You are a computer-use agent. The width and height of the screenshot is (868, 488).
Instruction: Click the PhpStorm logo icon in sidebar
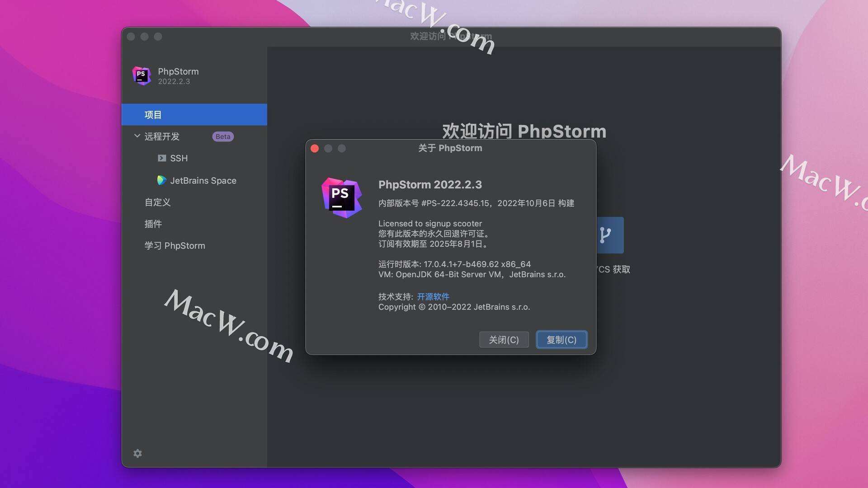tap(142, 76)
